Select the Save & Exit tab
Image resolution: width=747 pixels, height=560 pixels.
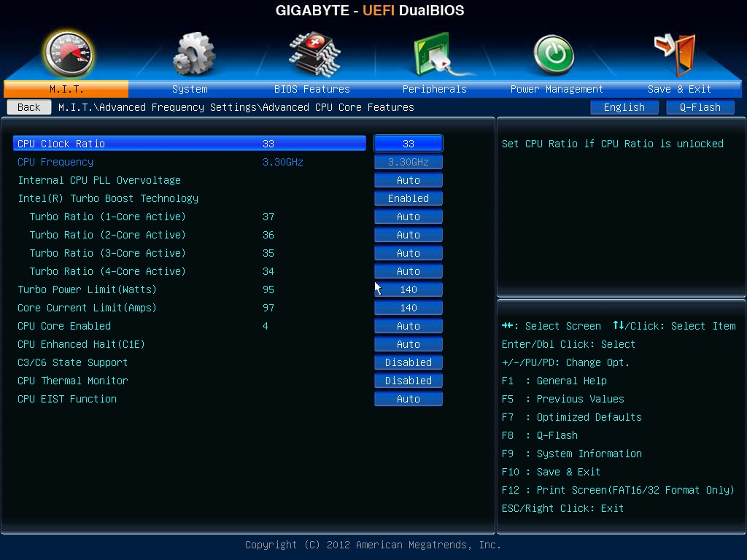(x=679, y=89)
